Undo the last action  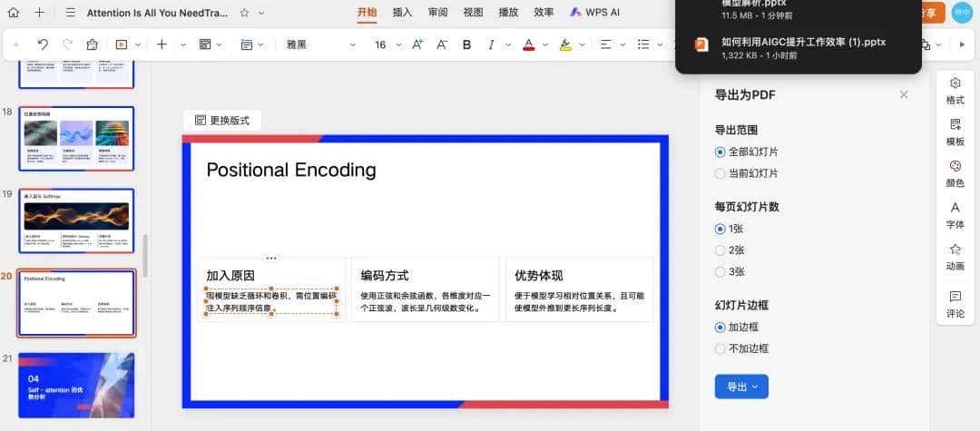(43, 44)
